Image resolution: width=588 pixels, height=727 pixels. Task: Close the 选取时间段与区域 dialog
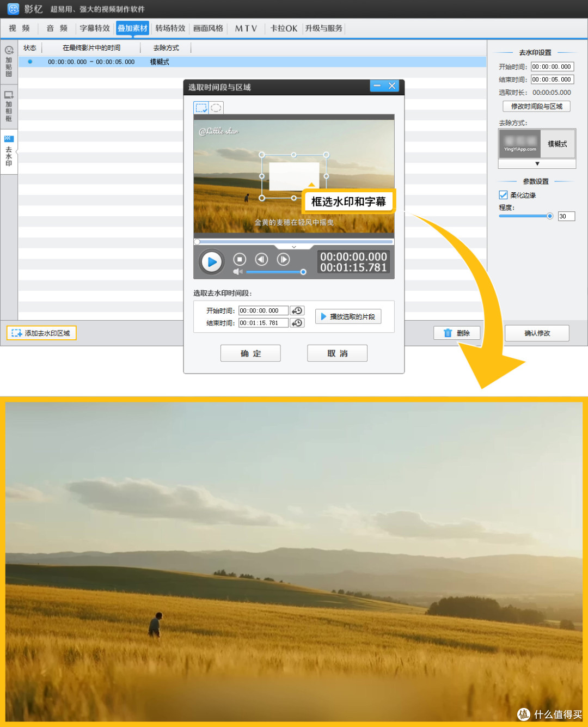coord(392,86)
